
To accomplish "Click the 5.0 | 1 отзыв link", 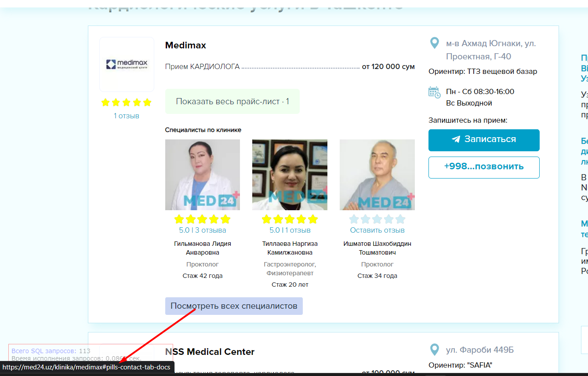I will (290, 230).
